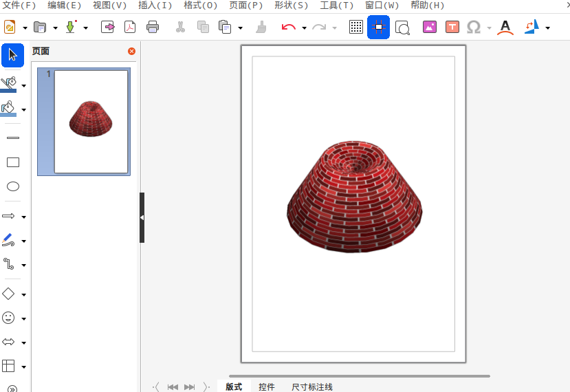Select the Rectangle shape tool

[x=12, y=162]
